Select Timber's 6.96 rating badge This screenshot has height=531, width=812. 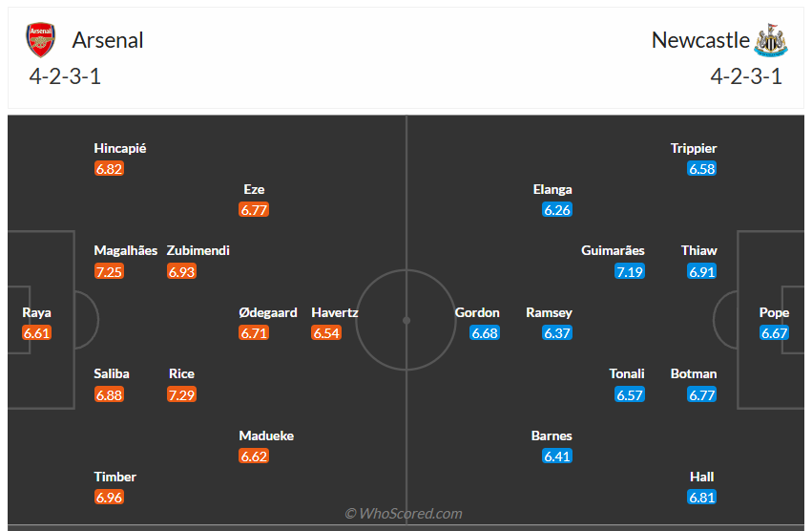[x=109, y=497]
